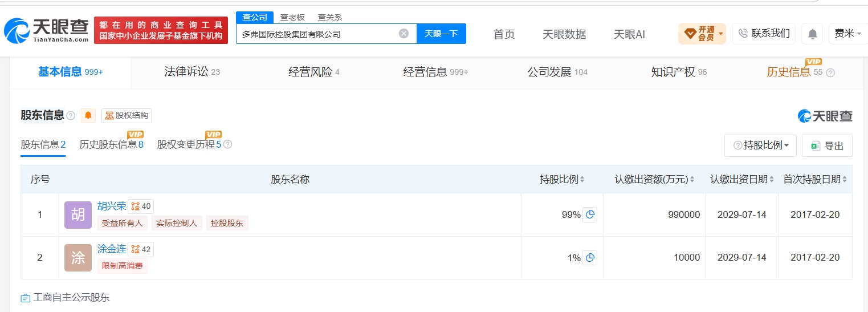Click the question icon next to 历史信息
This screenshot has width=868, height=312.
(x=830, y=72)
